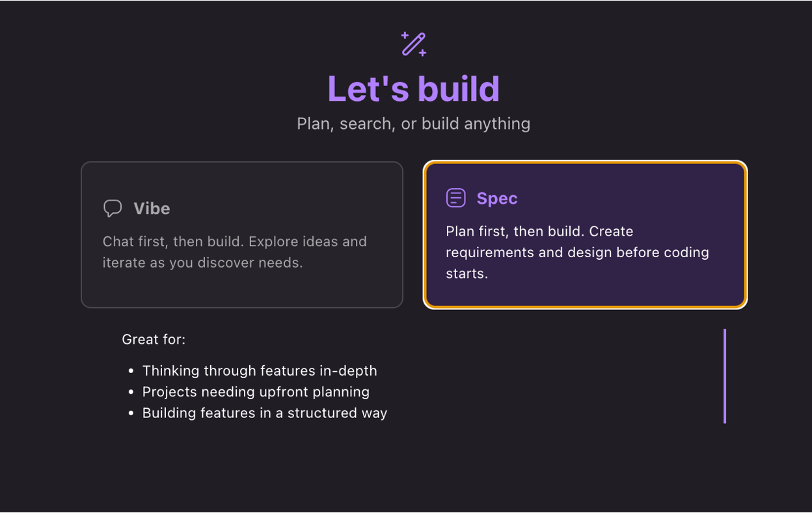The width and height of the screenshot is (812, 513).
Task: Click the "Let's build" heading
Action: 413,89
